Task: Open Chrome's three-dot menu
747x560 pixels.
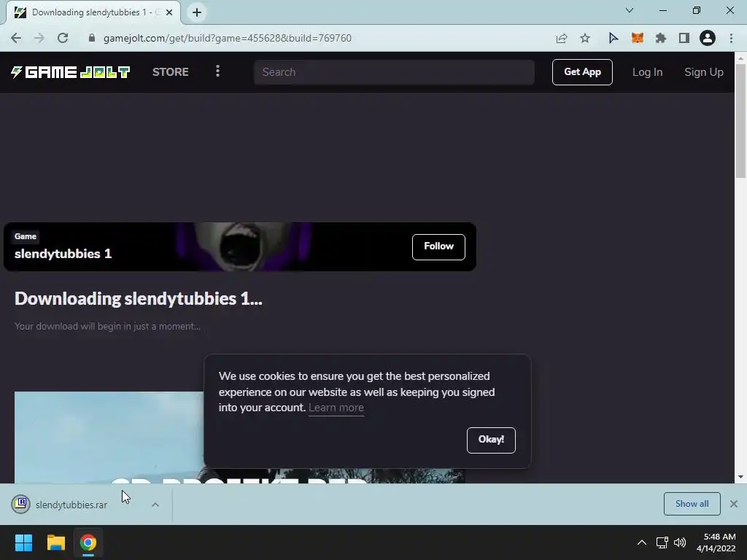Action: click(731, 38)
